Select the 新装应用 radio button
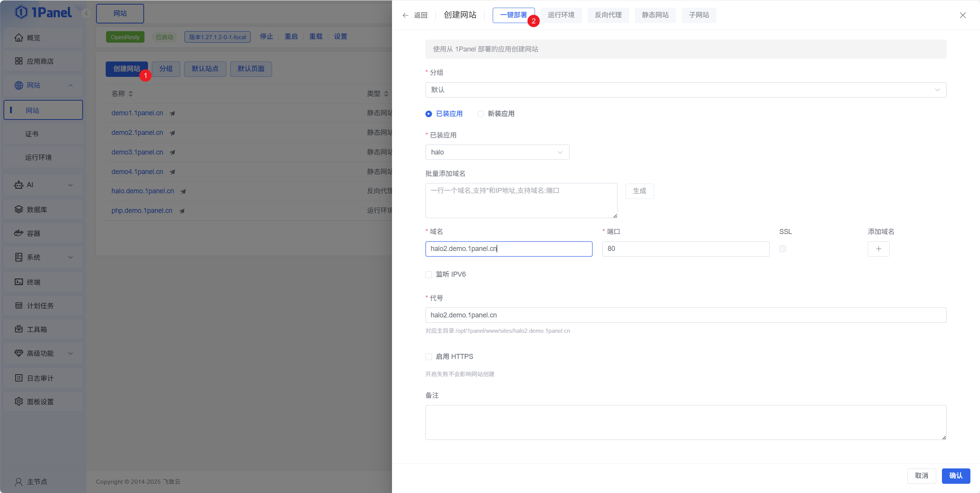The image size is (980, 493). pyautogui.click(x=480, y=114)
